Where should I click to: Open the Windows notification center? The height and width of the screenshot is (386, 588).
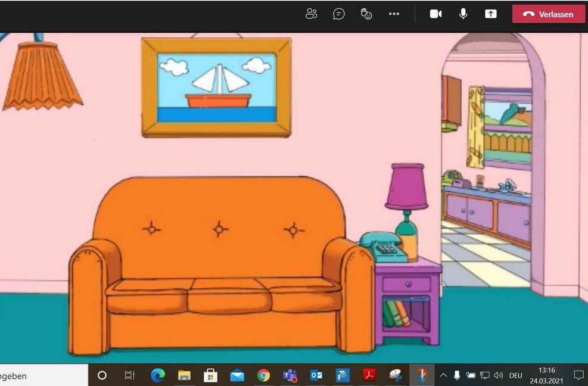click(x=578, y=375)
